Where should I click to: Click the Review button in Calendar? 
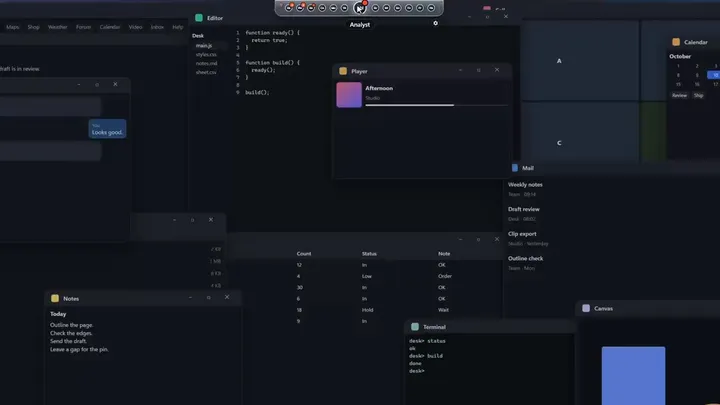680,96
